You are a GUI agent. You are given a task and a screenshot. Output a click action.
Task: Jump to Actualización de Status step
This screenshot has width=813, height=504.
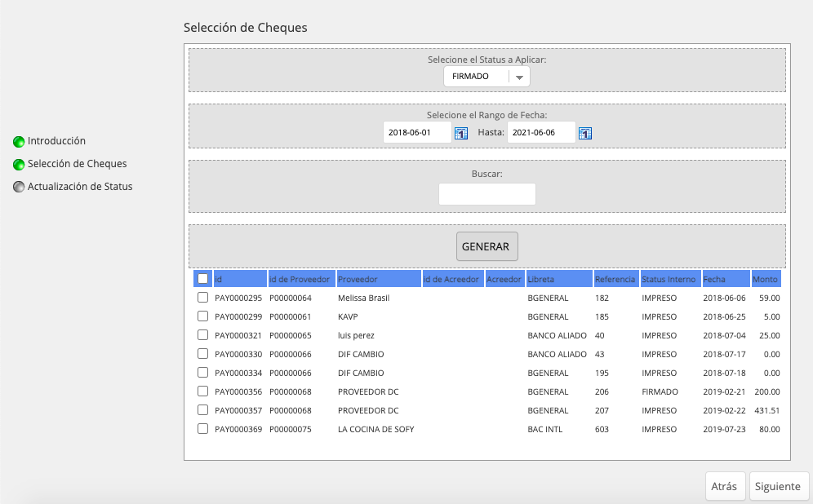coord(80,187)
